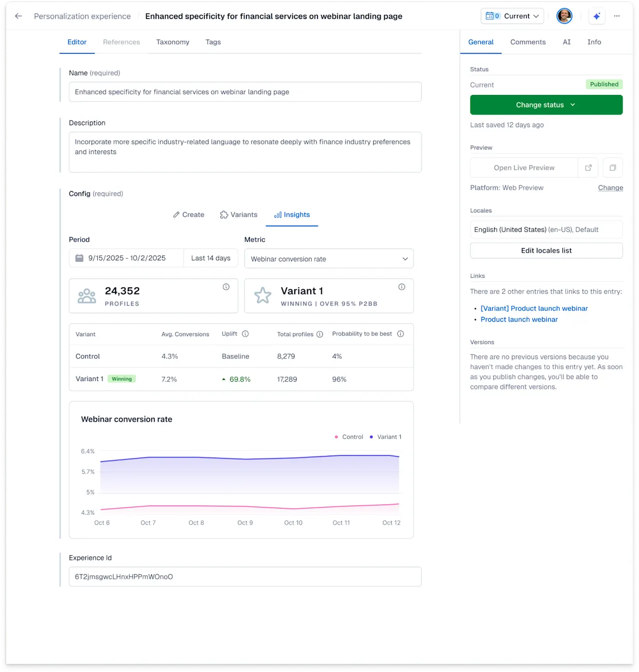Click the user avatar picture
Viewport: 639px width, 672px height.
point(564,16)
